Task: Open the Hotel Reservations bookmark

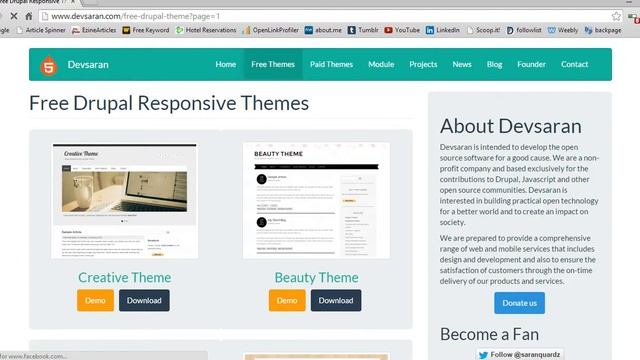Action: point(206,30)
